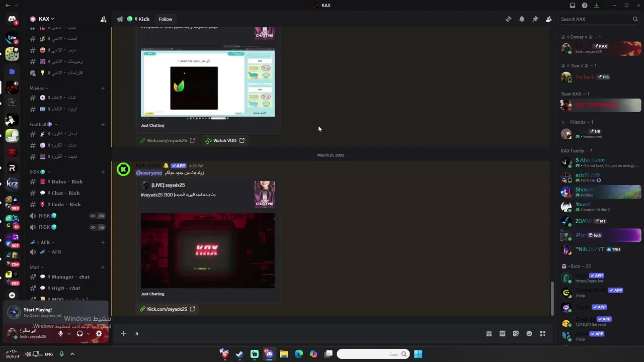Click the message input box
The width and height of the screenshot is (644, 362).
pos(307,333)
